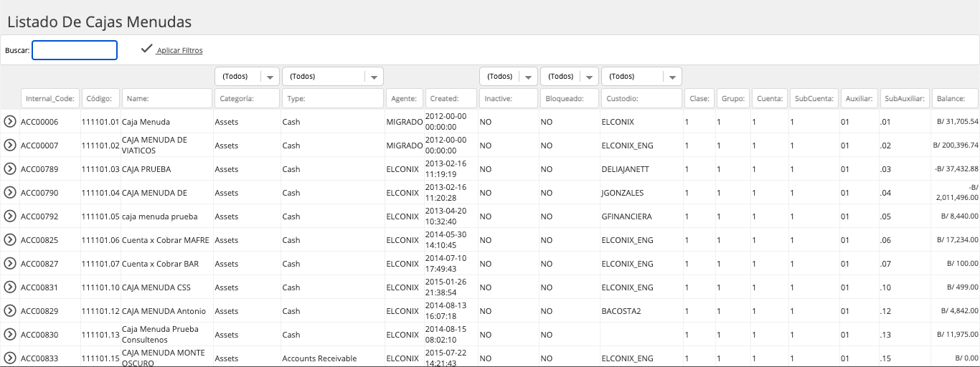Click the 'Listado De Cajas Menudas' heading
The height and width of the screenshot is (367, 980).
[99, 22]
